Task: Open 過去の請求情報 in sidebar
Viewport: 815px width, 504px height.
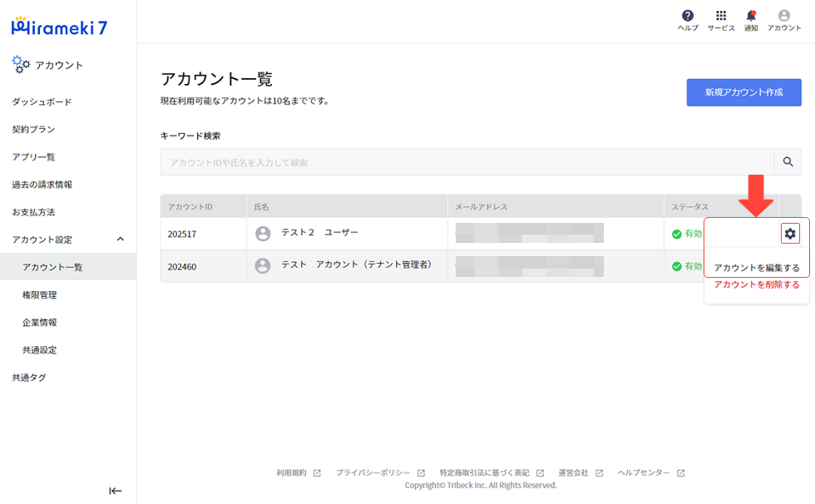Action: (42, 185)
